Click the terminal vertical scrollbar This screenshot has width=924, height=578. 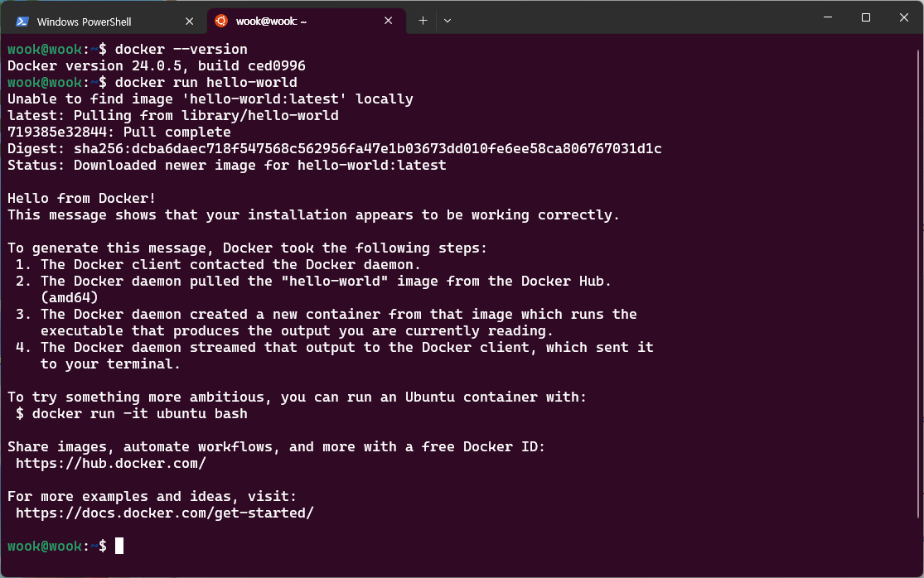pyautogui.click(x=918, y=282)
